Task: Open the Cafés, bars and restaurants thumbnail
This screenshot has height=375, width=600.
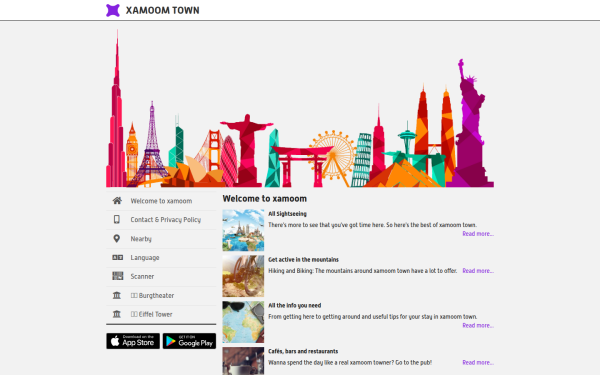Action: coord(243,361)
